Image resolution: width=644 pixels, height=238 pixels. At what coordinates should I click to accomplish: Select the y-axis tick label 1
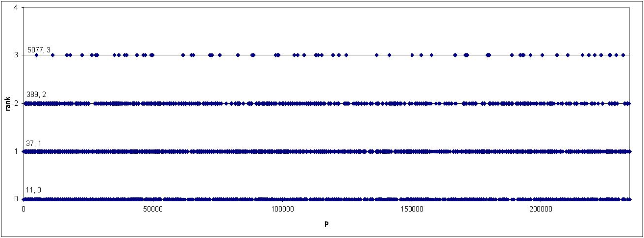(17, 151)
